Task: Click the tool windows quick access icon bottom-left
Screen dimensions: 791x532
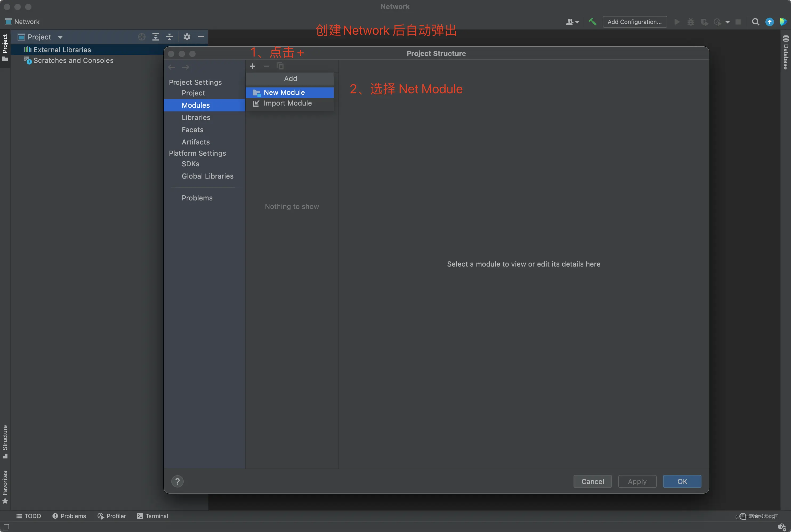Action: click(x=6, y=527)
